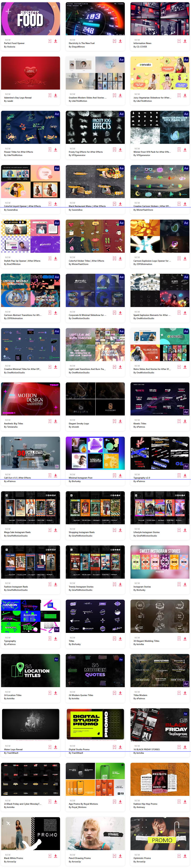Download the Elegant Smoky Logo template
This screenshot has width=191, height=868.
coord(120,421)
